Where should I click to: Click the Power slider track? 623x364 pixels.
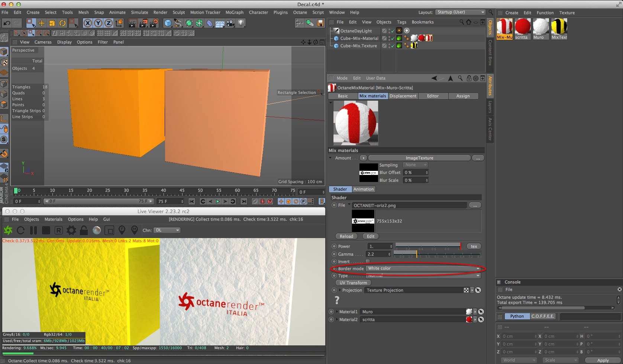[x=427, y=245]
